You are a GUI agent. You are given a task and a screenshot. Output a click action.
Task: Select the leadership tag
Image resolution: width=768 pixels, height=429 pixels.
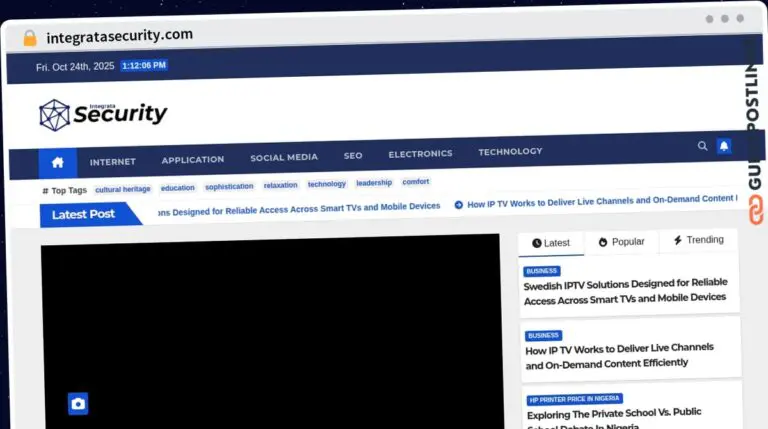click(x=374, y=183)
